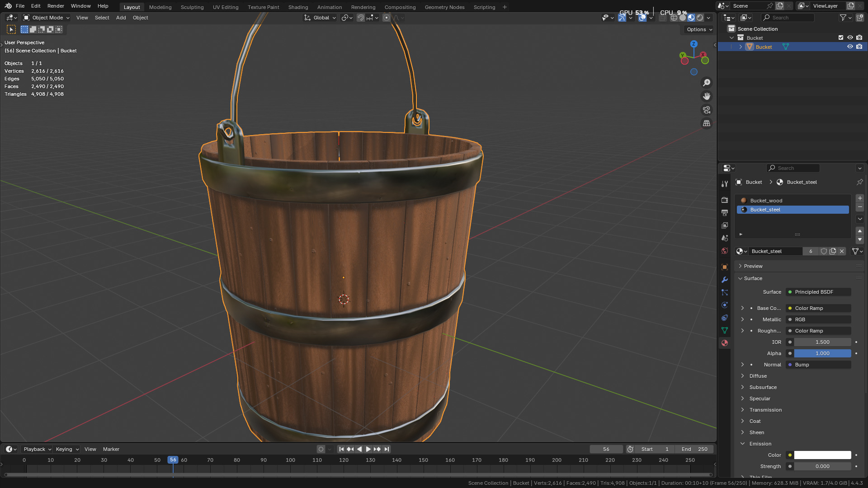868x488 pixels.
Task: Unlink Bucket_steel material with X icon
Action: (842, 251)
